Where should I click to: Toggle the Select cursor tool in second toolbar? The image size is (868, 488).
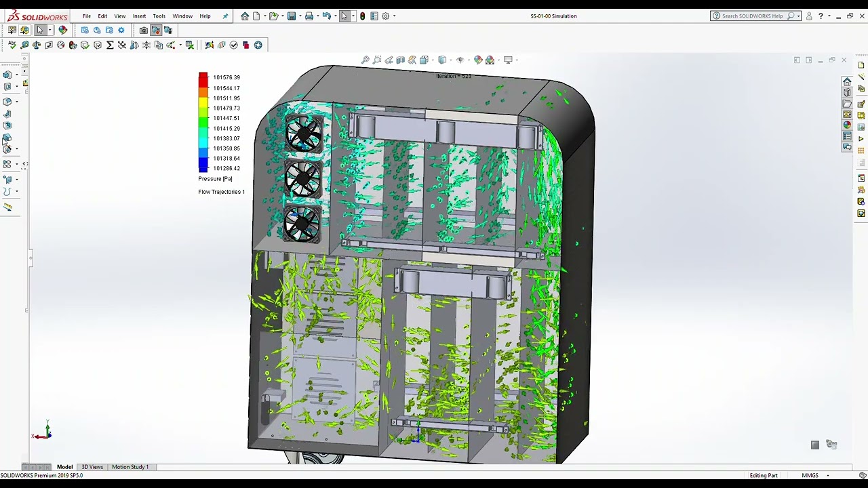(40, 30)
